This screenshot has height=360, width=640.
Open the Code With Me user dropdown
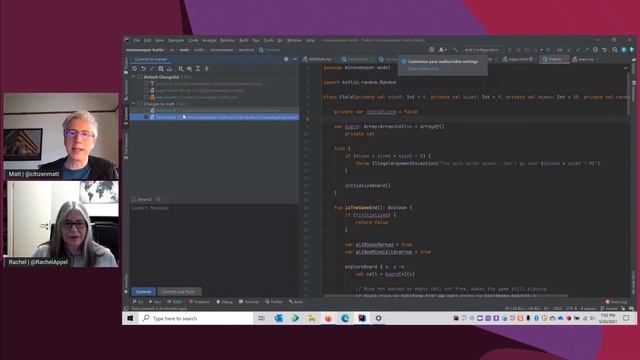pos(442,50)
